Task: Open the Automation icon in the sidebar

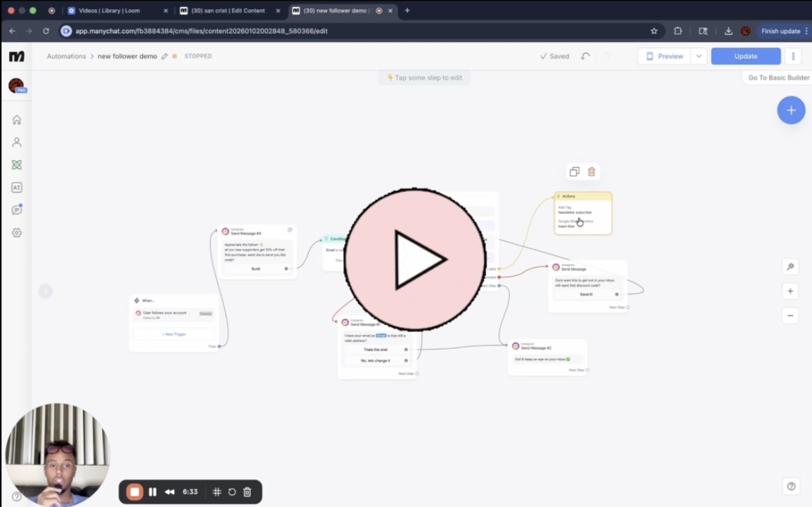Action: 17,165
